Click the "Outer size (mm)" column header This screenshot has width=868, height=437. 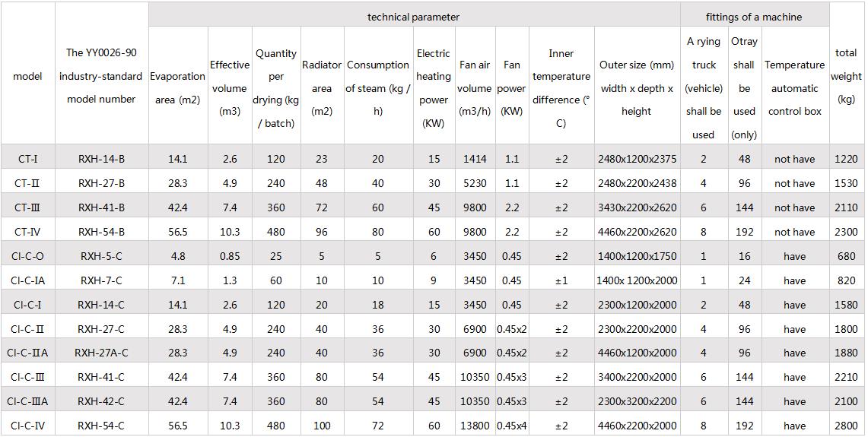pos(636,88)
